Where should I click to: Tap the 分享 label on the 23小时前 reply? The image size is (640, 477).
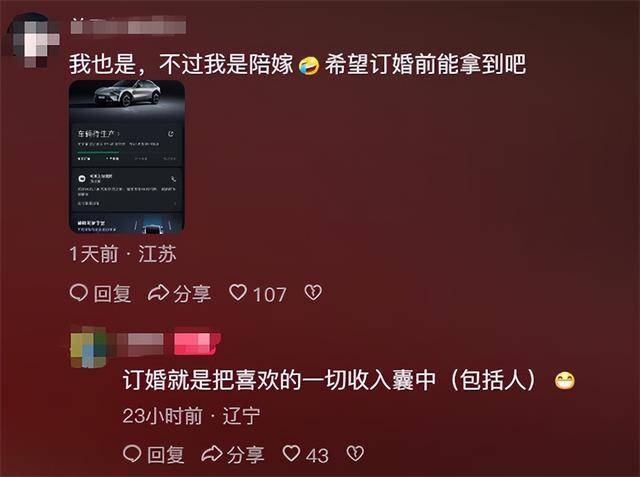click(x=245, y=454)
